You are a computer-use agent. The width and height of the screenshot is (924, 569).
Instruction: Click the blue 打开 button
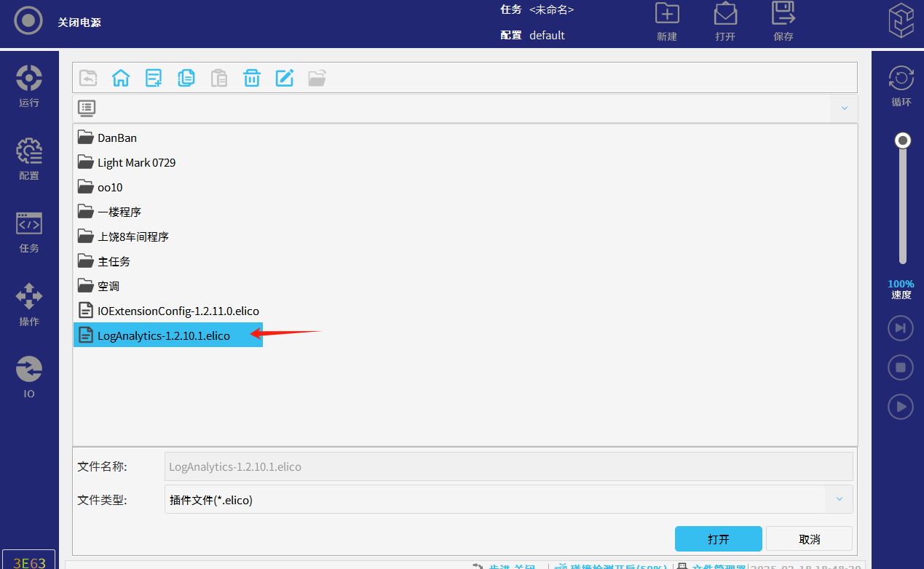point(718,539)
